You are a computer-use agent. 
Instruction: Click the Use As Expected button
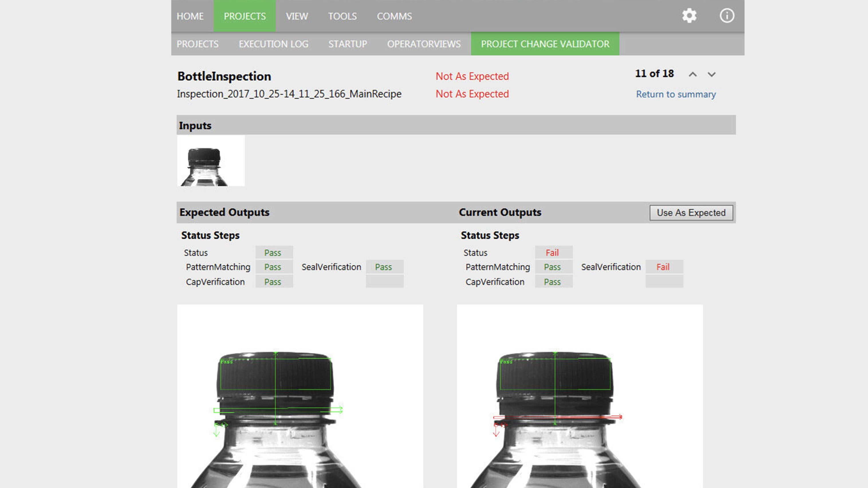tap(691, 212)
